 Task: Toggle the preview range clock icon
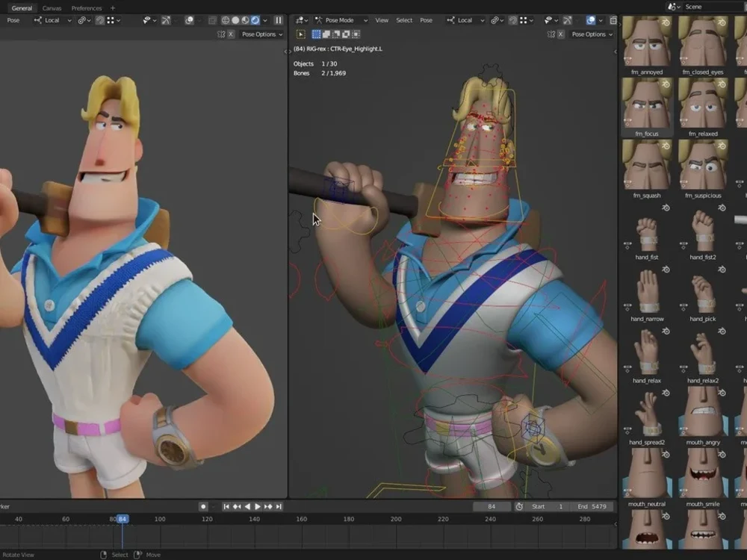519,507
